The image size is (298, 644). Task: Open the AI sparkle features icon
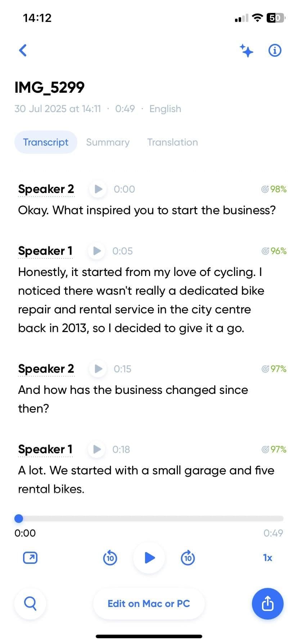coord(247,51)
